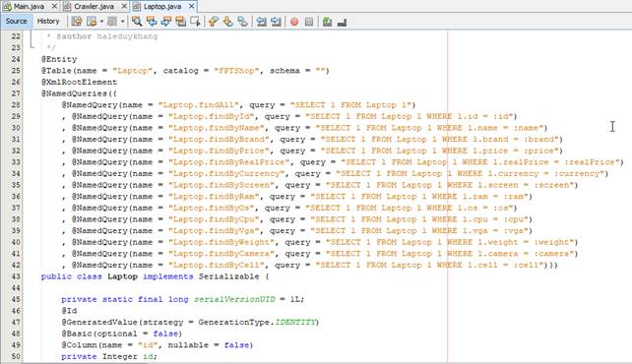Open the Back history dropdown arrow

(x=101, y=22)
